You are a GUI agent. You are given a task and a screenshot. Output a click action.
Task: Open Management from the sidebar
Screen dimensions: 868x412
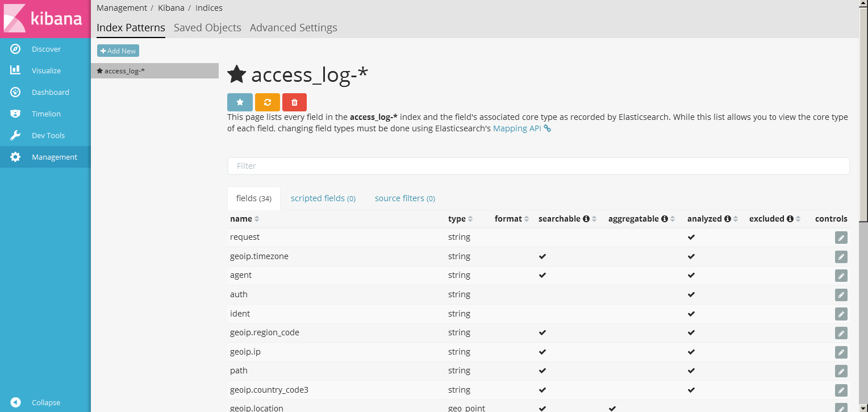[45, 157]
